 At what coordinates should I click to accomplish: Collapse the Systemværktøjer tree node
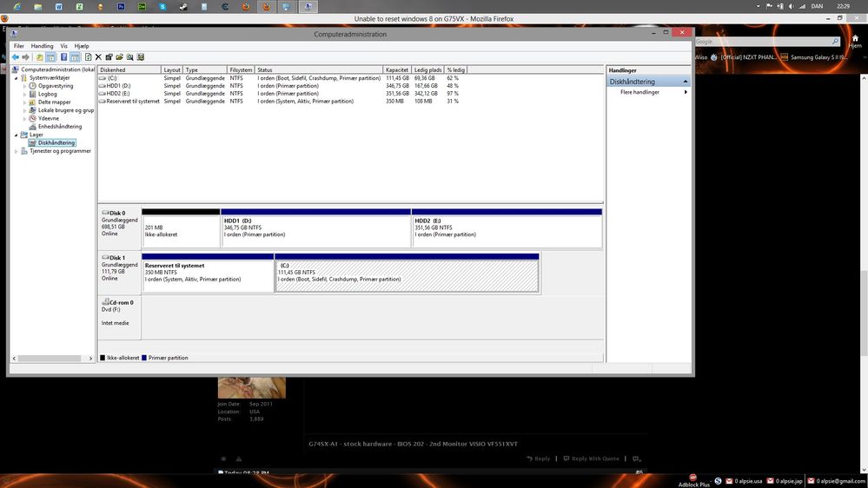(x=16, y=78)
